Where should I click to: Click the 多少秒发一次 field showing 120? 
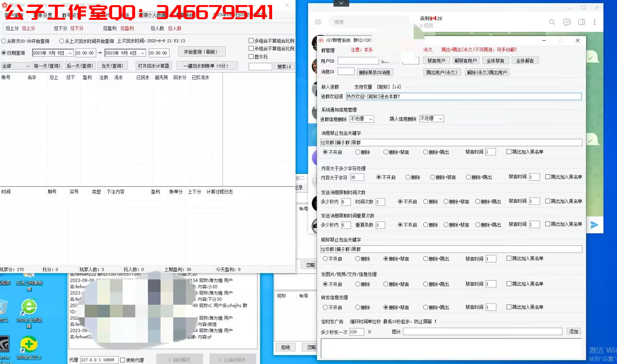tap(357, 332)
